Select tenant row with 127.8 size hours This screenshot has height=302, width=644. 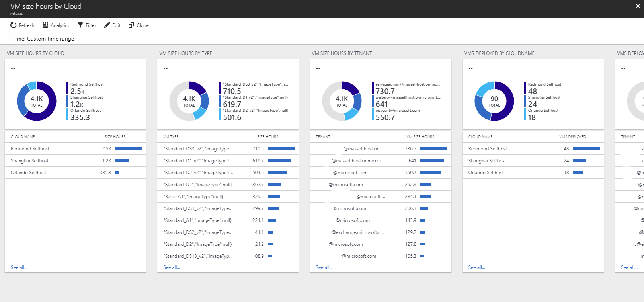click(x=381, y=244)
